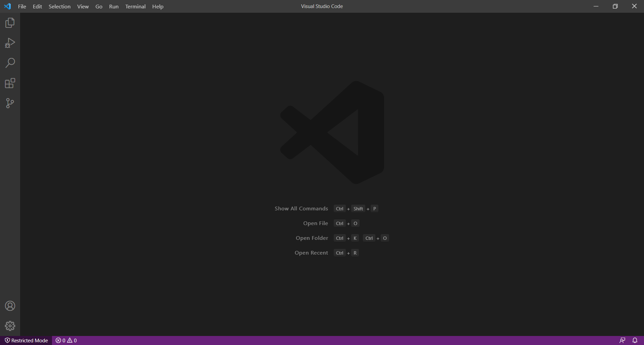Click the R key hint for Open Recent
Screen dimensions: 644x345
(x=355, y=253)
